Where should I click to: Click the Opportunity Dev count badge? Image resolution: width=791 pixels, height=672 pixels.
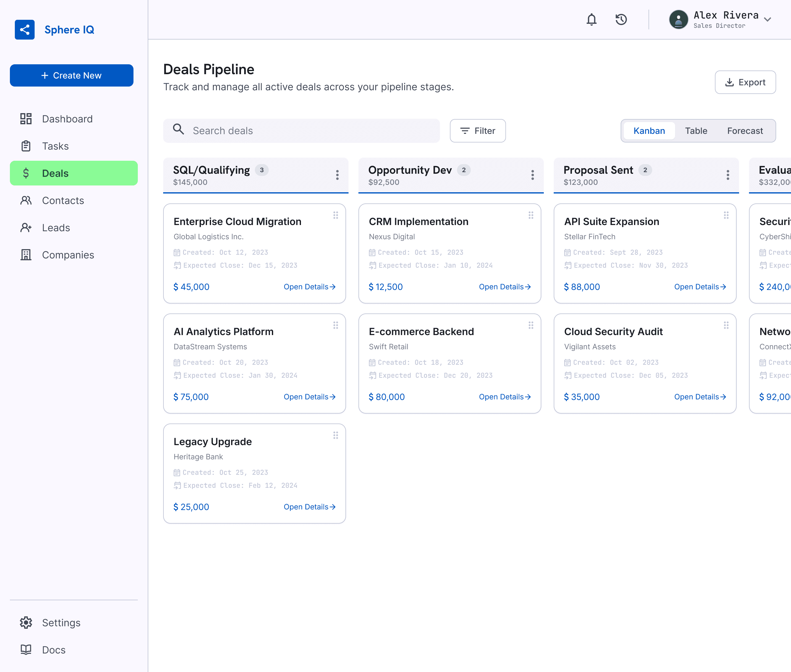[x=463, y=170]
